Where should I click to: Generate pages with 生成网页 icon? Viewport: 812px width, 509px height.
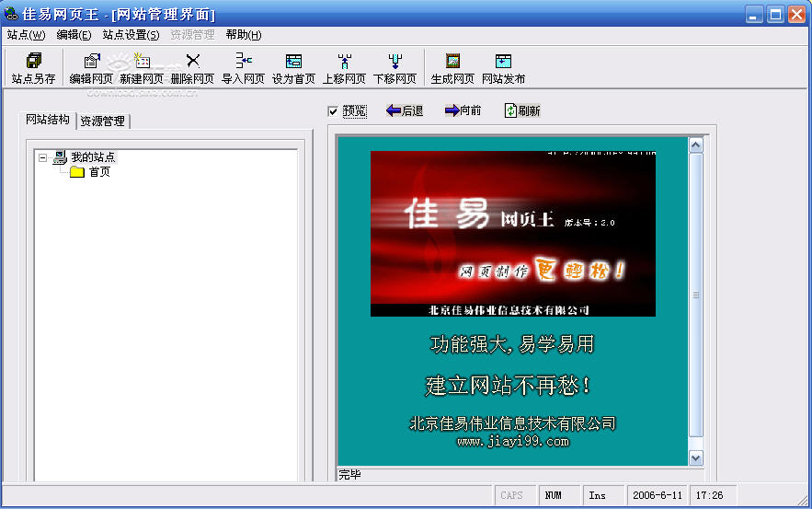pos(452,68)
